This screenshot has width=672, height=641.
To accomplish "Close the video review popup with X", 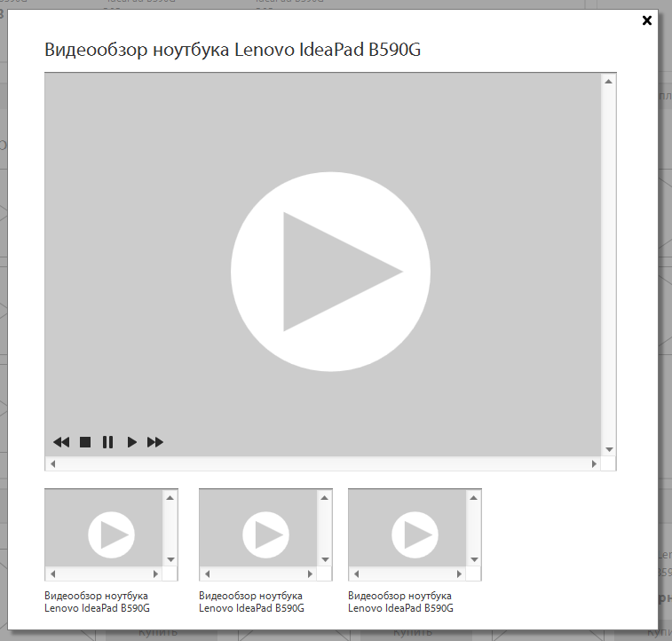I will [647, 20].
